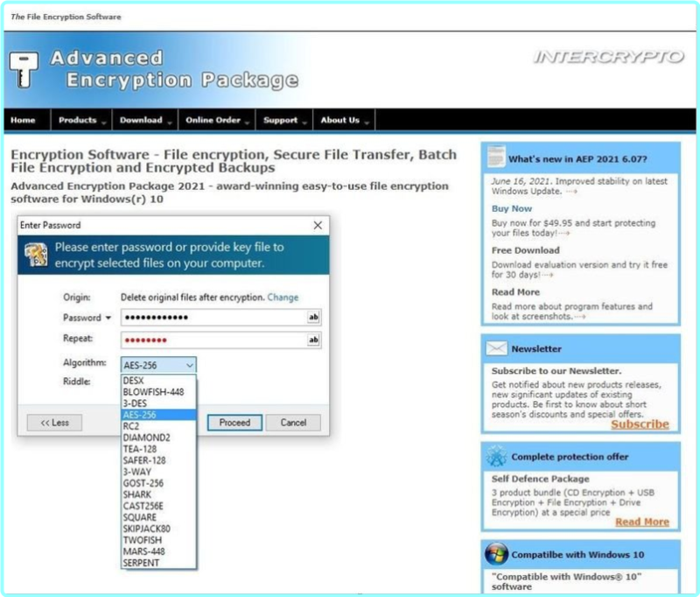Click the Cancel button
Screen dimensions: 700x597
point(293,423)
